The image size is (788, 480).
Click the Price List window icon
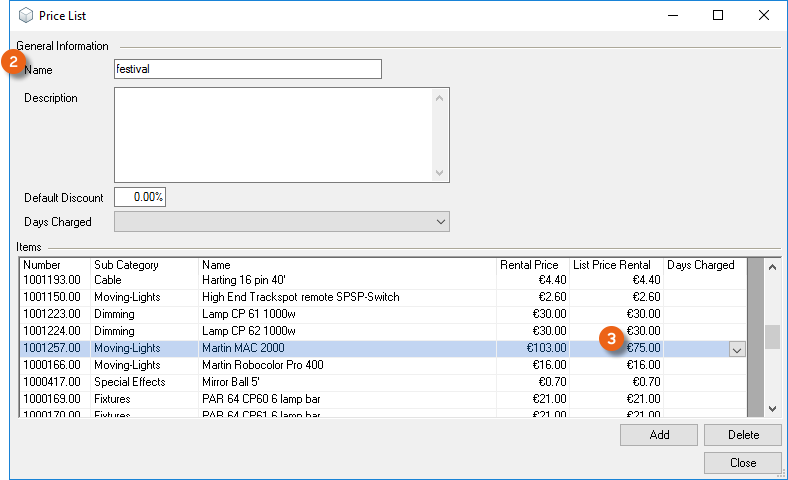point(25,15)
